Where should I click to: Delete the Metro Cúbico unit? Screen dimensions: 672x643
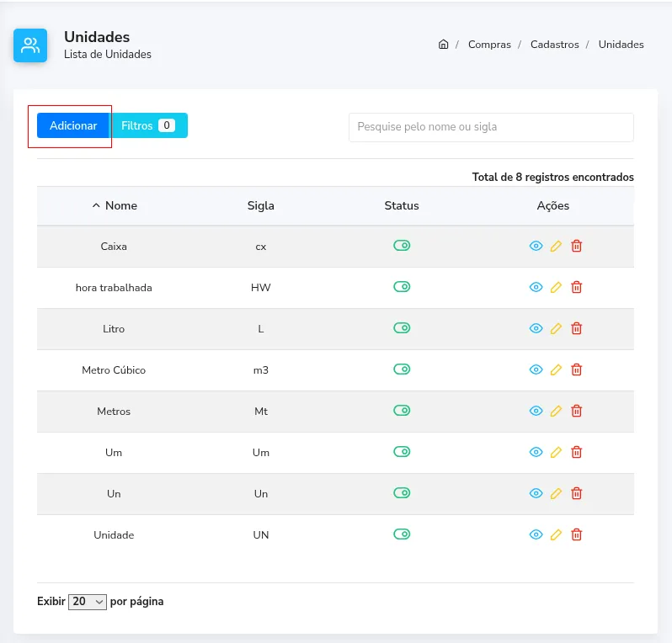[x=577, y=369]
